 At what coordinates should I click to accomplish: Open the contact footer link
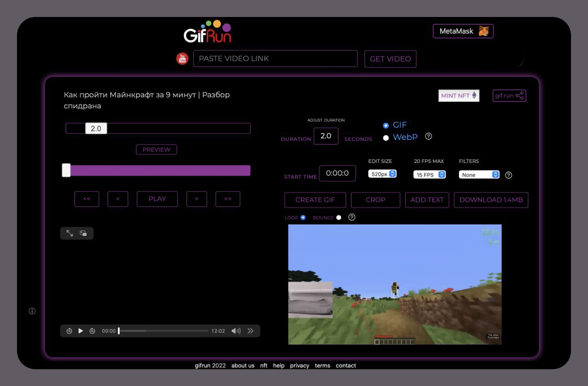pos(346,366)
